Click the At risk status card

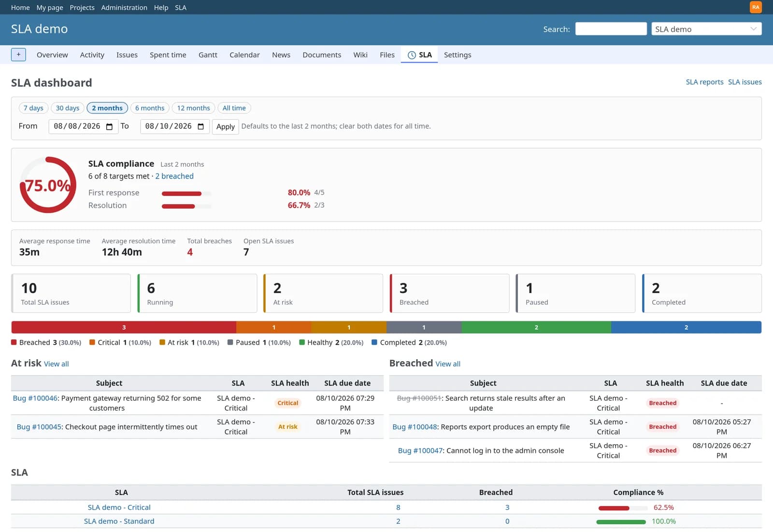tap(323, 294)
